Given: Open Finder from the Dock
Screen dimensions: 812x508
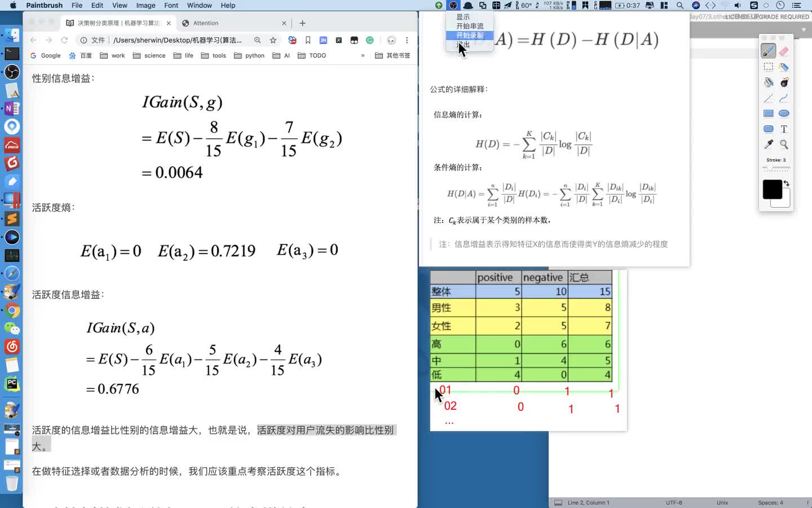Looking at the screenshot, I should tap(12, 35).
